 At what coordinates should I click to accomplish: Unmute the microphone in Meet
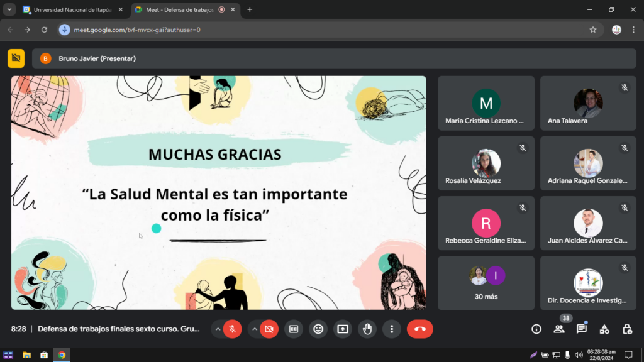click(232, 329)
